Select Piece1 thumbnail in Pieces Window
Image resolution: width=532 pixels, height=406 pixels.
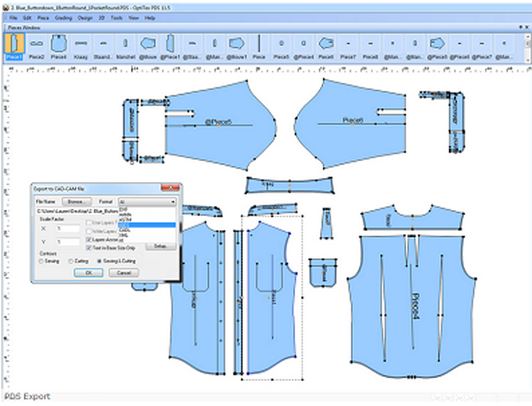click(x=14, y=47)
